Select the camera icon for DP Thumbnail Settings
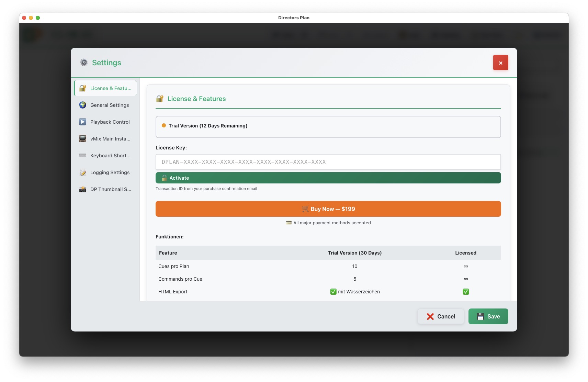The width and height of the screenshot is (588, 382). tap(82, 189)
